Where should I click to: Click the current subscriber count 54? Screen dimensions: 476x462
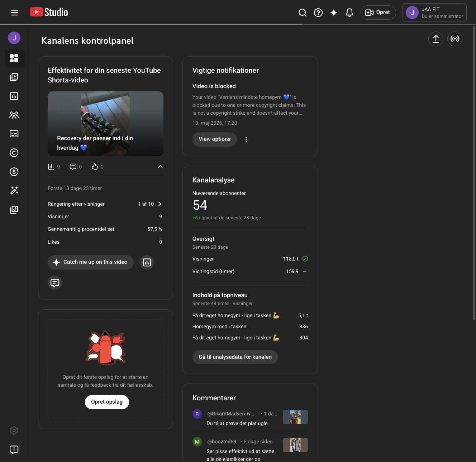(200, 205)
